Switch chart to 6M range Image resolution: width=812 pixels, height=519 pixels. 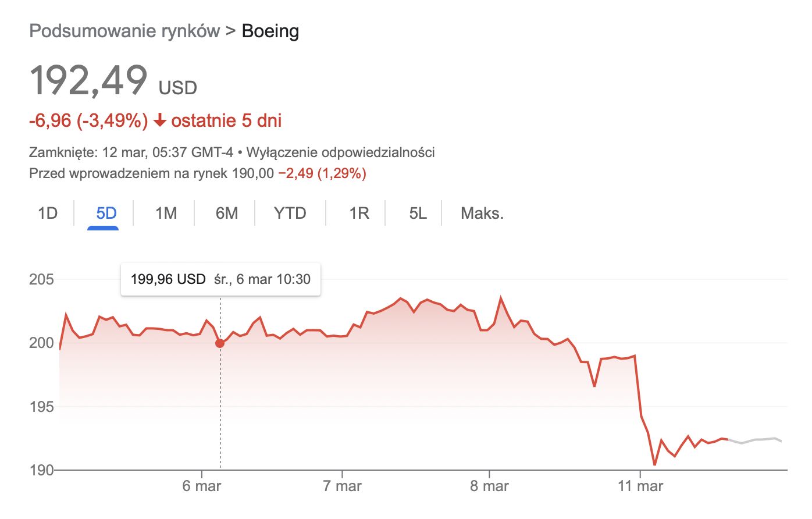point(227,214)
